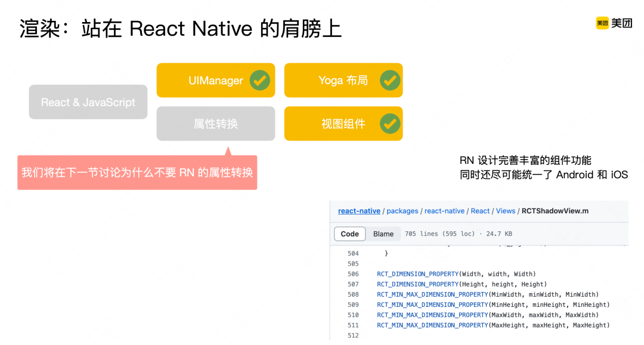Click the green checkmark on 视图组件 box

pyautogui.click(x=390, y=123)
